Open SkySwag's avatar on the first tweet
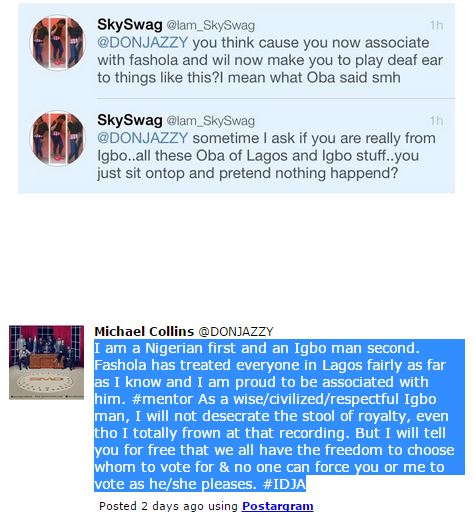 coord(58,43)
